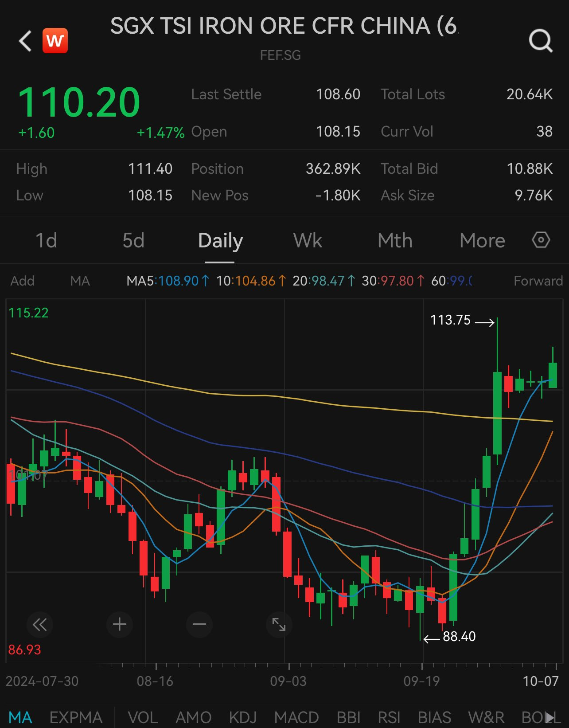Image resolution: width=569 pixels, height=728 pixels.
Task: Tap the double-left scroll chart button
Action: tap(40, 625)
